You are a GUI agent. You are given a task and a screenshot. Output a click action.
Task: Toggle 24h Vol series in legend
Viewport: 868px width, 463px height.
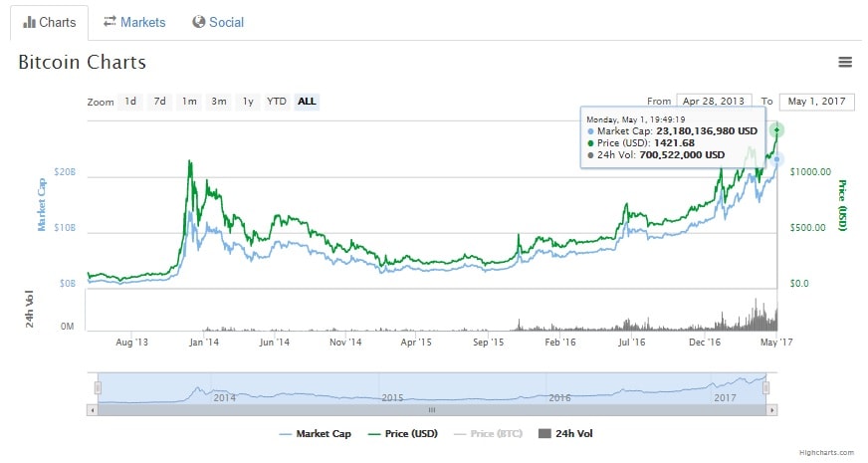(565, 433)
